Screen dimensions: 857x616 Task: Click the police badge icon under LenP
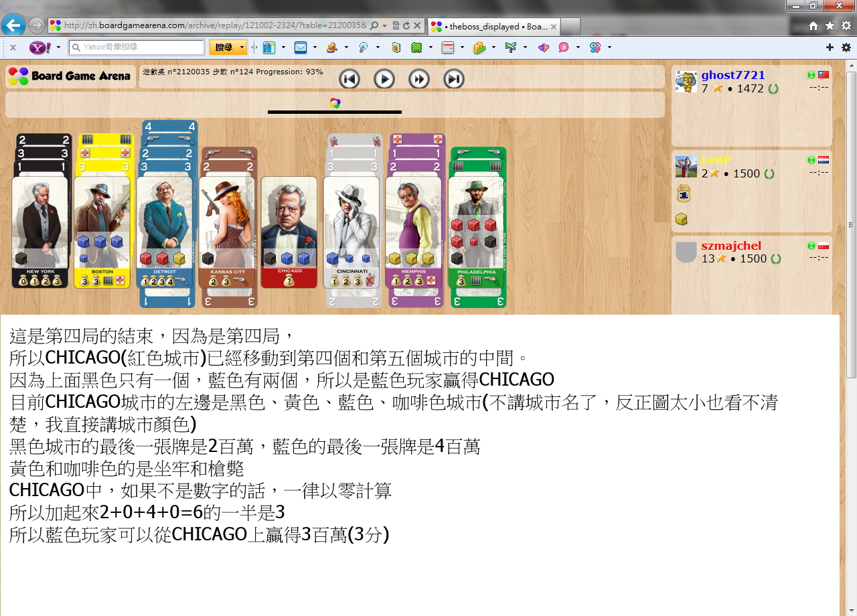pyautogui.click(x=684, y=193)
